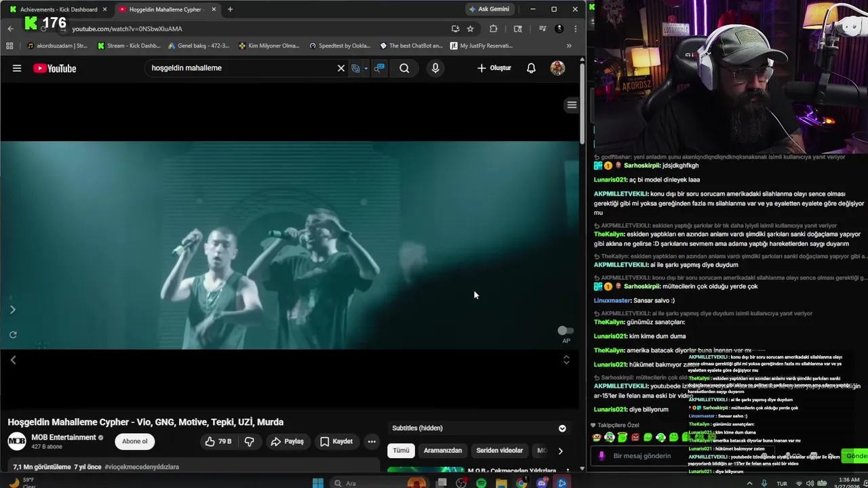Viewport: 868px width, 488px height.
Task: Switch to Achievements - Kick Dashboard tab
Action: point(58,9)
